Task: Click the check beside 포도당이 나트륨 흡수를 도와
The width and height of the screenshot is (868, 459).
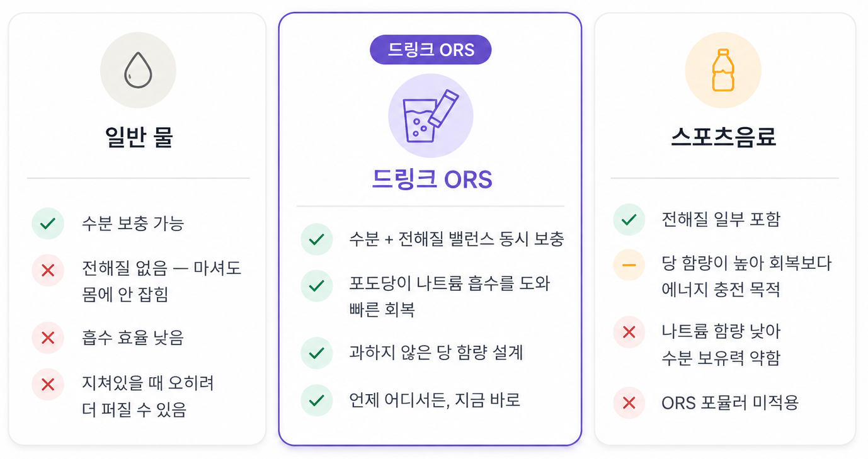Action: coord(316,286)
